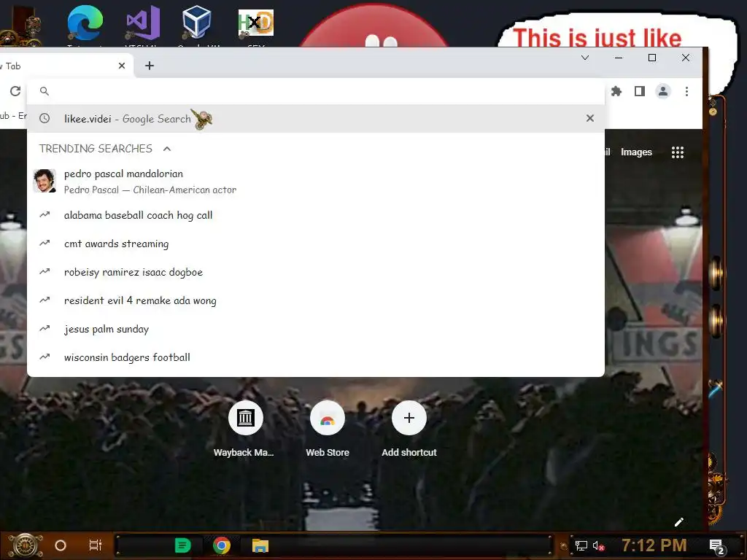Switch to Chrome on taskbar
Viewport: 747px width, 560px height.
tap(222, 545)
